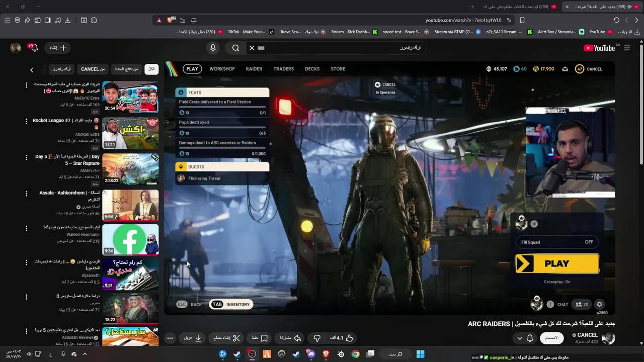Viewport: 644px width, 362px height.
Task: Click the magnifier search icon
Action: pos(235,48)
